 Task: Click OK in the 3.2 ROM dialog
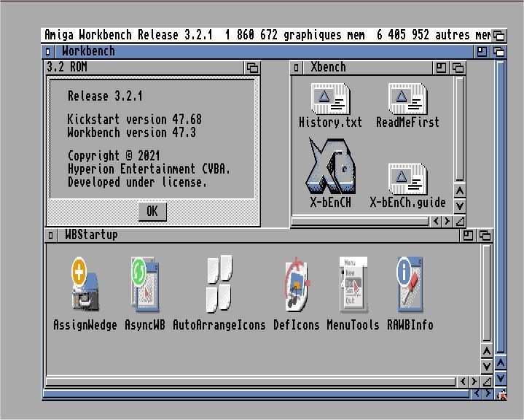point(152,211)
